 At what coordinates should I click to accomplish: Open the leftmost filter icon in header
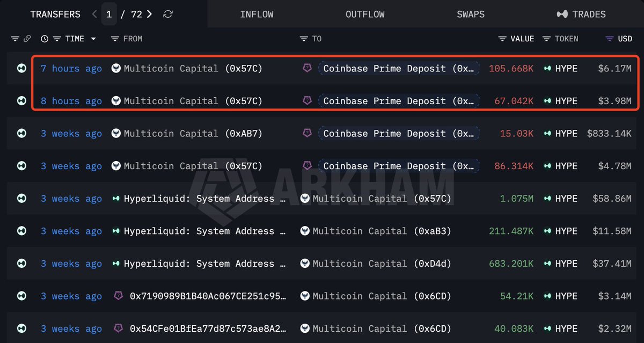click(x=15, y=39)
